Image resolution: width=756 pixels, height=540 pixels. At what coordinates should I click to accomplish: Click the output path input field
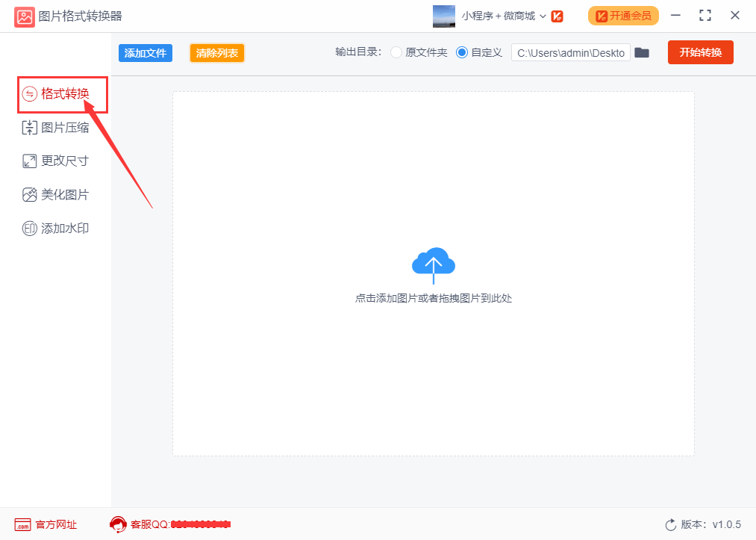[x=570, y=52]
